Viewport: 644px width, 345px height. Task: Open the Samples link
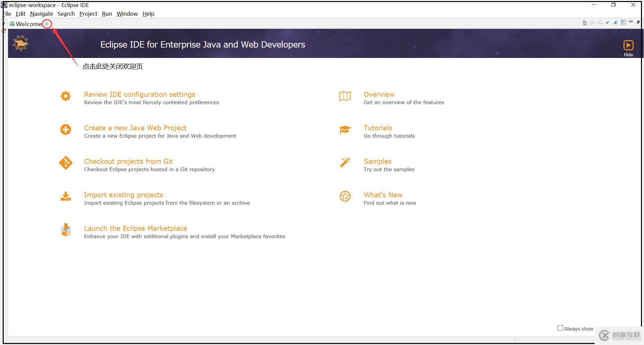point(378,161)
